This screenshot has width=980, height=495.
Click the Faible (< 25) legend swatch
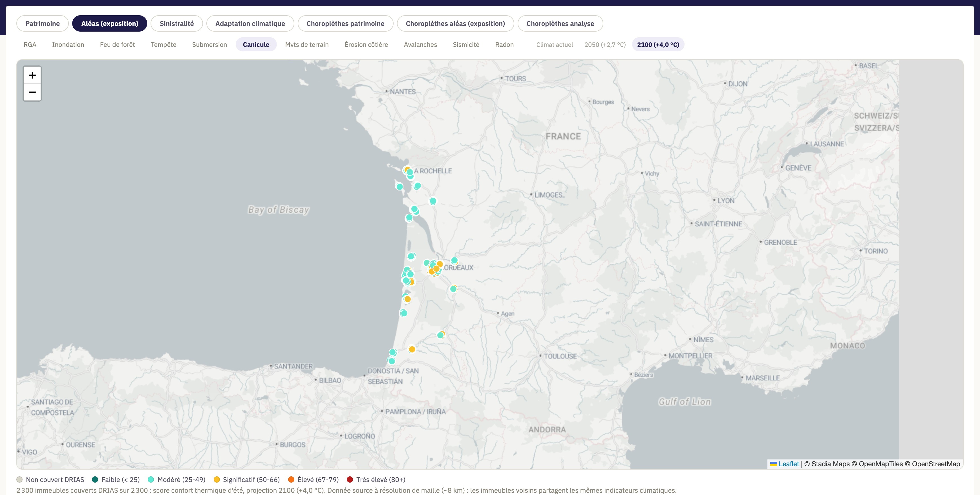(95, 479)
